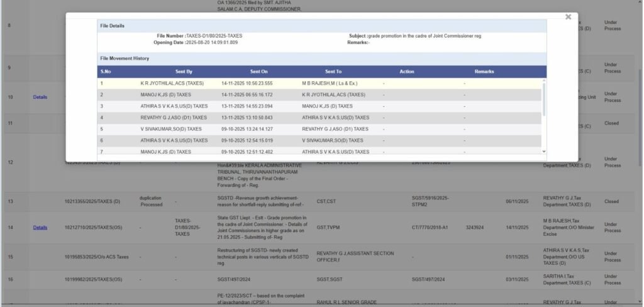
Task: Click the 'Remarks' column header
Action: [x=484, y=72]
